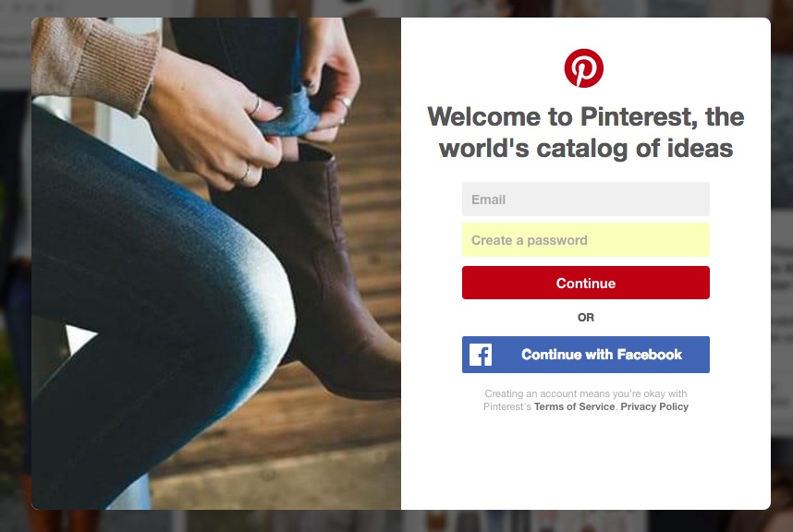Screen dimensions: 793x532
Task: Choose Continue with Facebook
Action: pos(586,355)
